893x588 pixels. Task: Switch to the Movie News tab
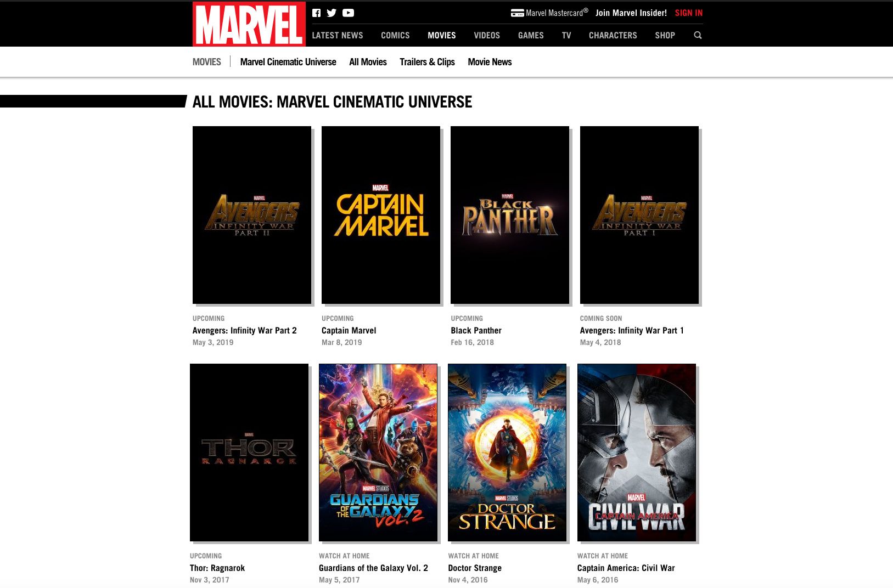(x=489, y=61)
